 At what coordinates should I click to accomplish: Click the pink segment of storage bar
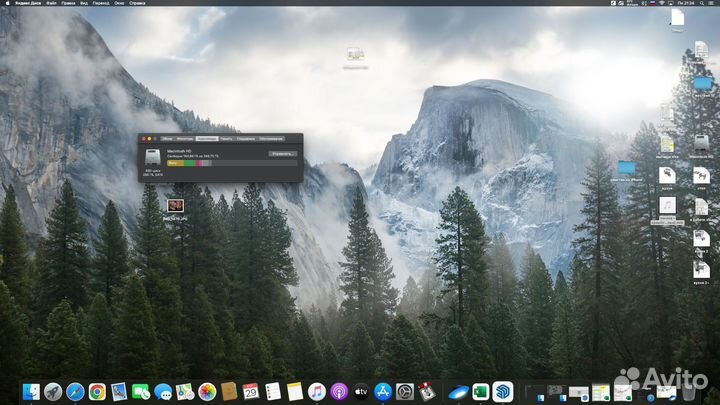pyautogui.click(x=199, y=163)
